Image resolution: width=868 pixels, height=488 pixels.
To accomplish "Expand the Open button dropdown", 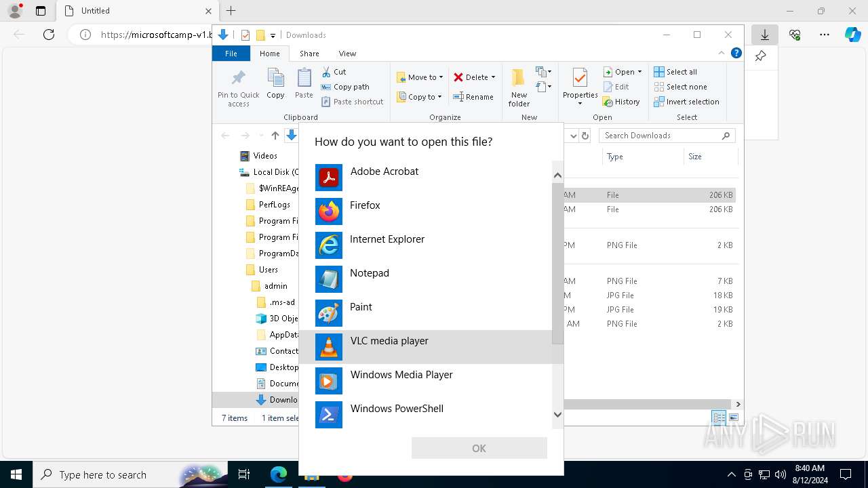I will coord(639,72).
